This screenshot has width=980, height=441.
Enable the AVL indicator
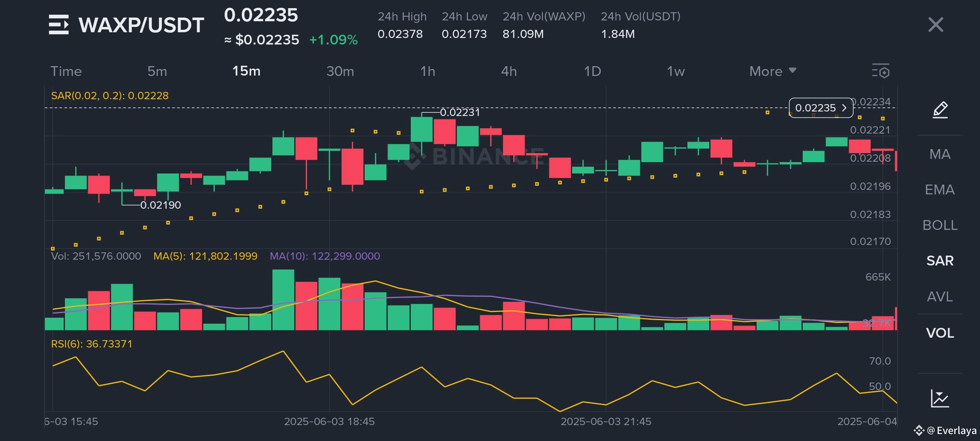[x=940, y=296]
